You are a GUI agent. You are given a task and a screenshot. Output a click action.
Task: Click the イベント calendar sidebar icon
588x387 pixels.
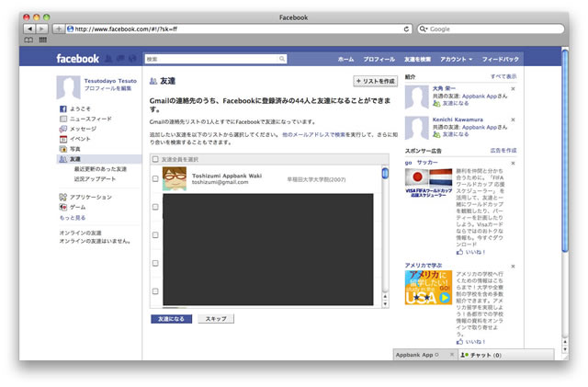[63, 139]
